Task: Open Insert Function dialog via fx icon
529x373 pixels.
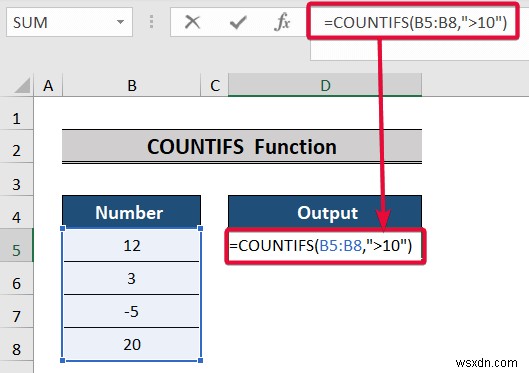Action: point(282,22)
